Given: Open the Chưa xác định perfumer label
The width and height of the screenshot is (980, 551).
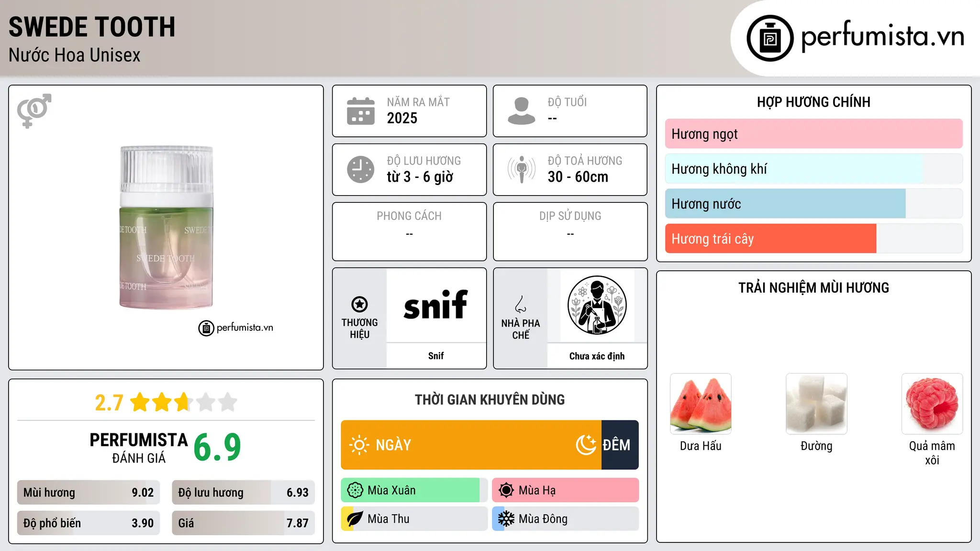Looking at the screenshot, I should (597, 356).
